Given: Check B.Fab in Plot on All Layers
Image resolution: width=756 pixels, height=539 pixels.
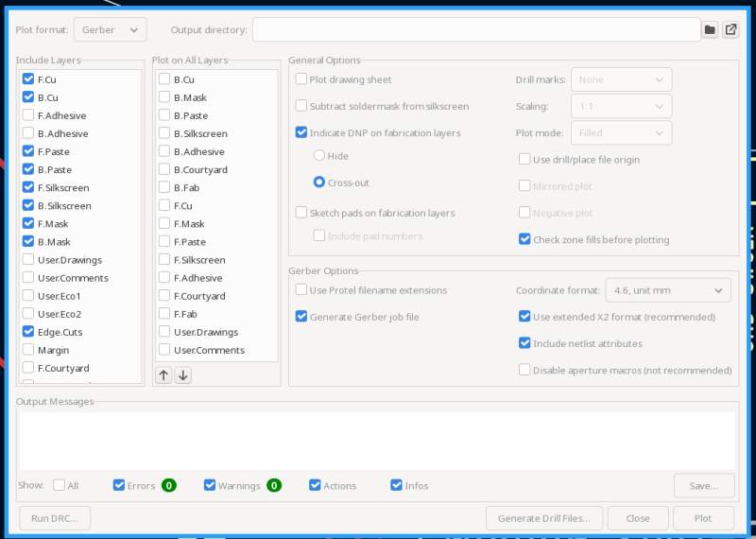Looking at the screenshot, I should click(164, 187).
